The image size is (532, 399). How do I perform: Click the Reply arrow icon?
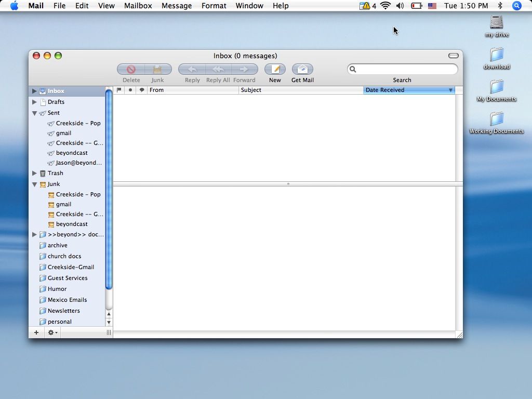(x=192, y=70)
